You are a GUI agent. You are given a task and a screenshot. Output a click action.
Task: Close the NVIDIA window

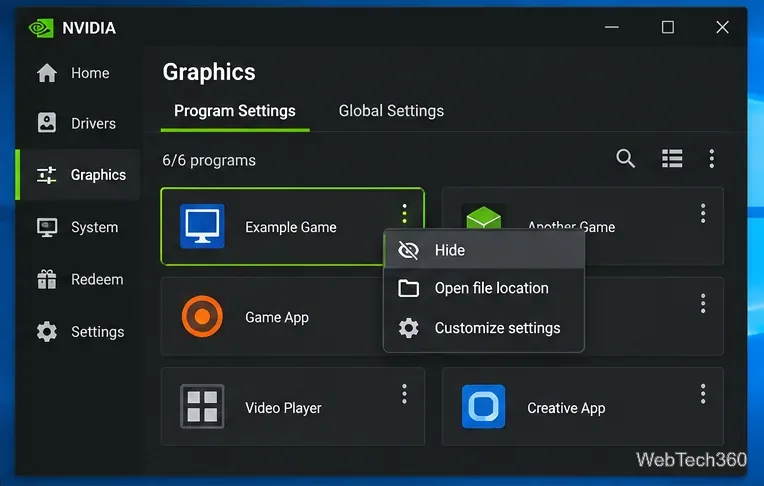[x=723, y=27]
